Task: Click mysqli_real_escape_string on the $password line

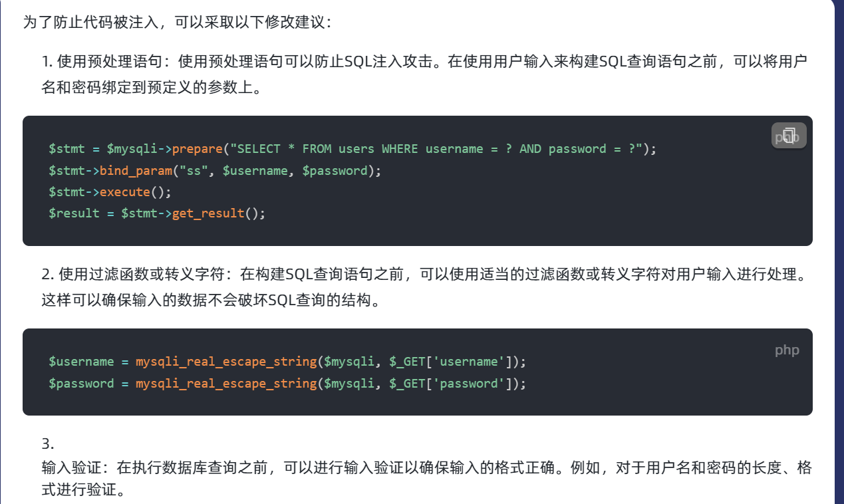Action: [226, 384]
